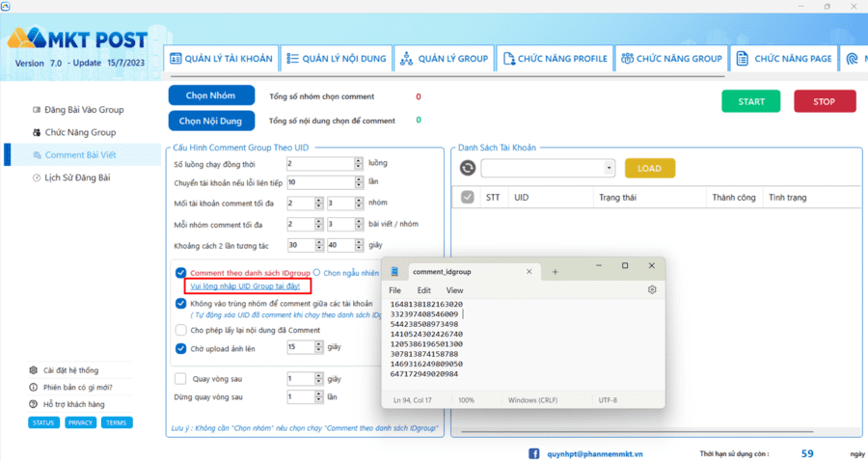The image size is (868, 461).
Task: Toggle Không vào trùng nhóm checkbox
Action: (180, 303)
